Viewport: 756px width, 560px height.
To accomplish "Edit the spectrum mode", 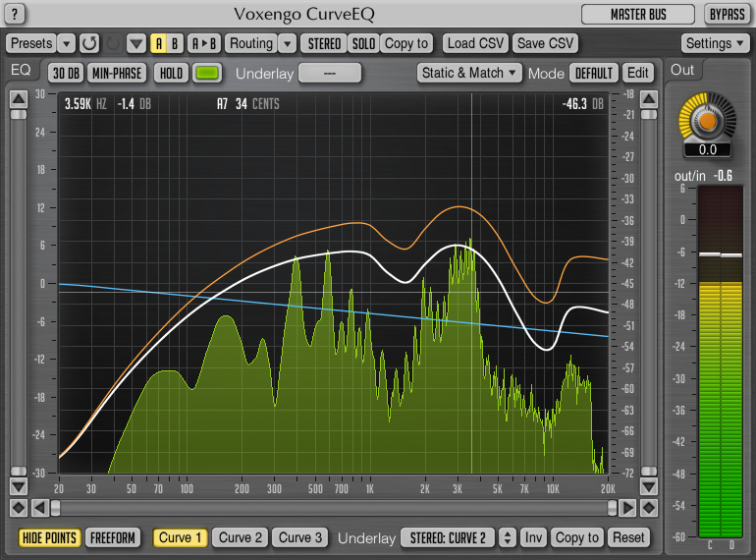I will tap(638, 74).
